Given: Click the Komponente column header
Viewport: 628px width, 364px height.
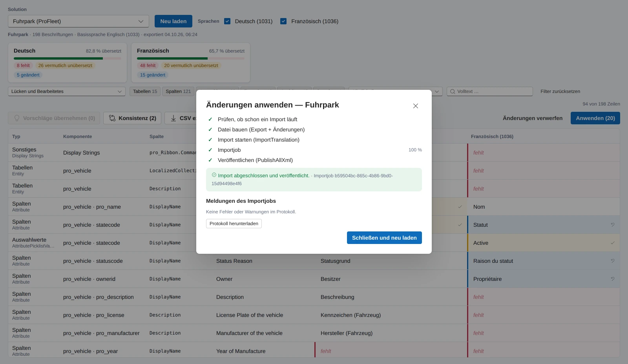Looking at the screenshot, I should (78, 136).
